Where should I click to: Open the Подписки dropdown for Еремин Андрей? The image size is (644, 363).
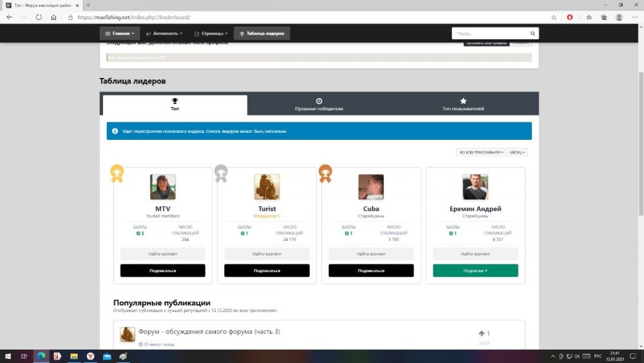click(x=475, y=271)
